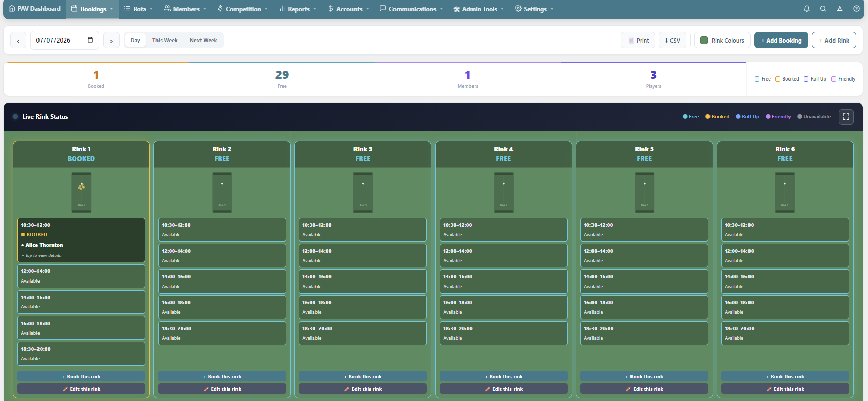Switch to the This Week view
Screen dimensions: 868x401
[165, 41]
